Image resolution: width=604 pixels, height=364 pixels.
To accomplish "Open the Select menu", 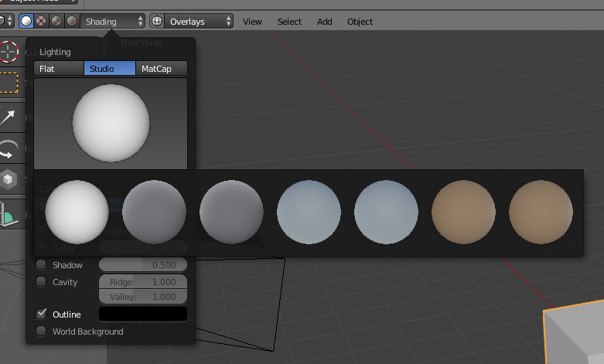I will pyautogui.click(x=290, y=22).
